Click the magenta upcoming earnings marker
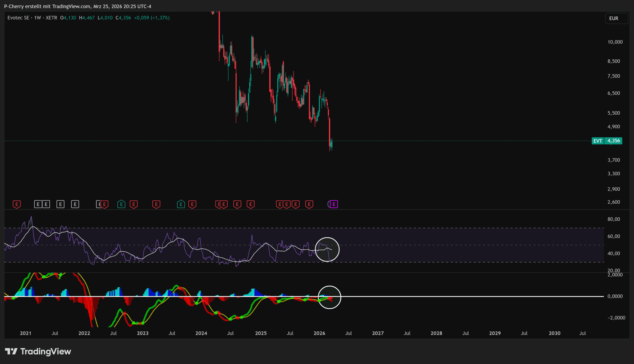The height and width of the screenshot is (364, 634). pyautogui.click(x=334, y=204)
